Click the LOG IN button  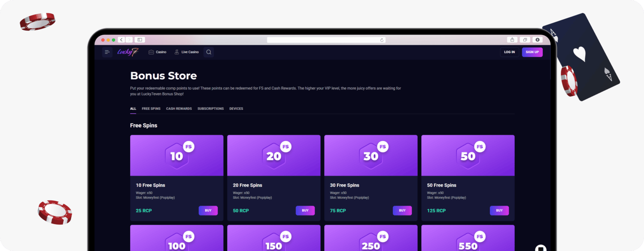click(510, 52)
